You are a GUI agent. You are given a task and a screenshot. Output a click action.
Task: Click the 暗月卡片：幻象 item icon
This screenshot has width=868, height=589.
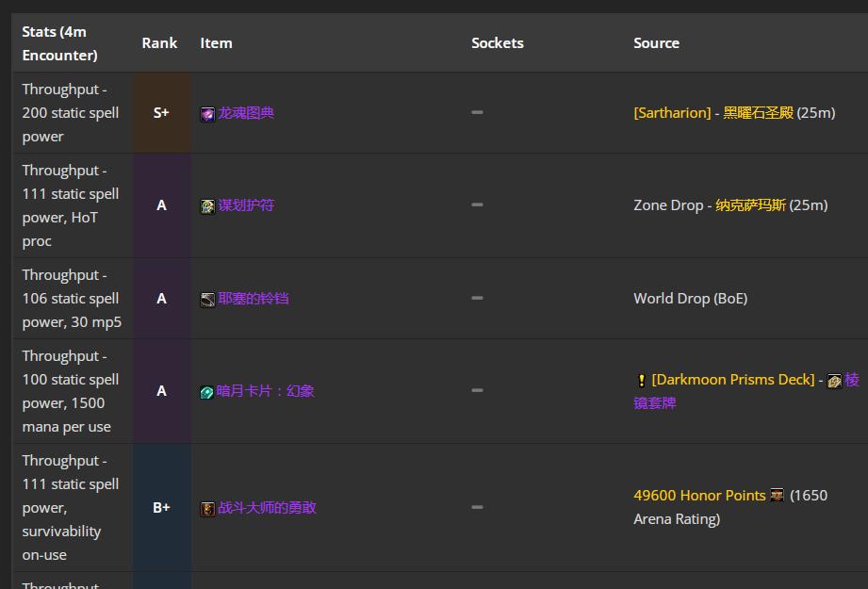click(207, 392)
